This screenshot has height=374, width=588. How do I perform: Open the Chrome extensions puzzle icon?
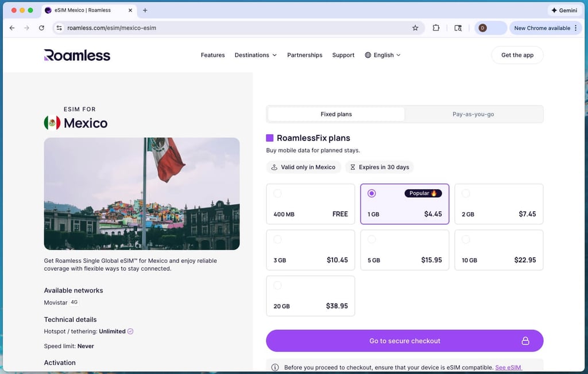point(436,28)
